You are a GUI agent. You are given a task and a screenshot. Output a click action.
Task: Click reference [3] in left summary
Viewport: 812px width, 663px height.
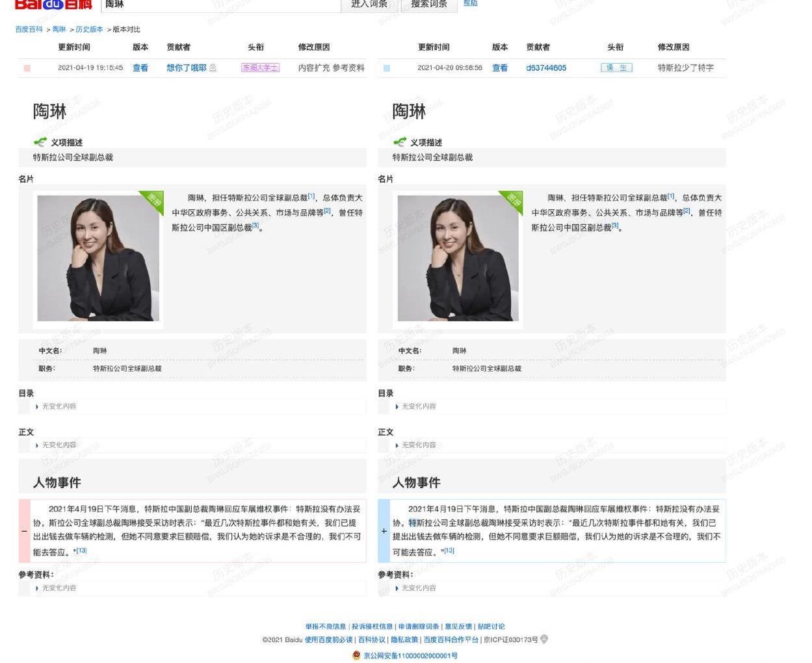[x=255, y=226]
